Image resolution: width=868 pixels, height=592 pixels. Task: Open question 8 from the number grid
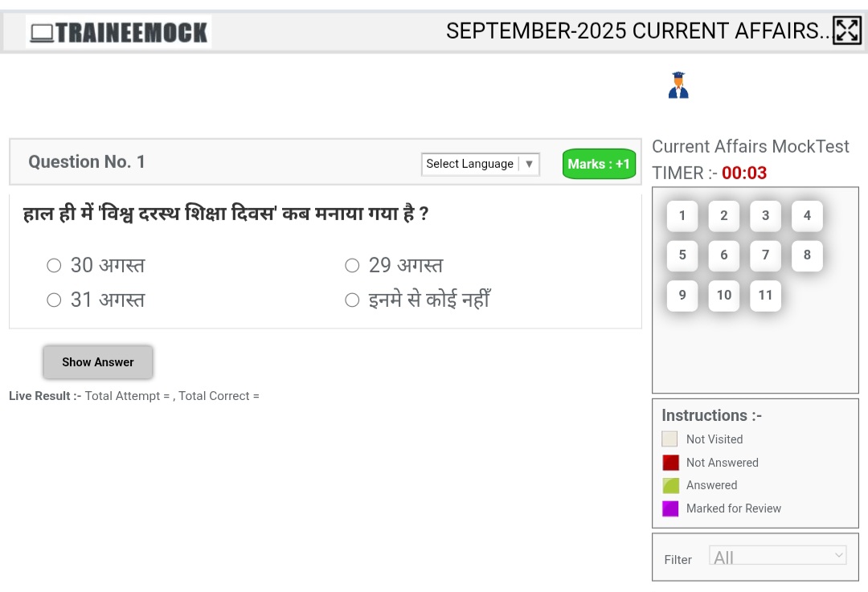pos(807,255)
